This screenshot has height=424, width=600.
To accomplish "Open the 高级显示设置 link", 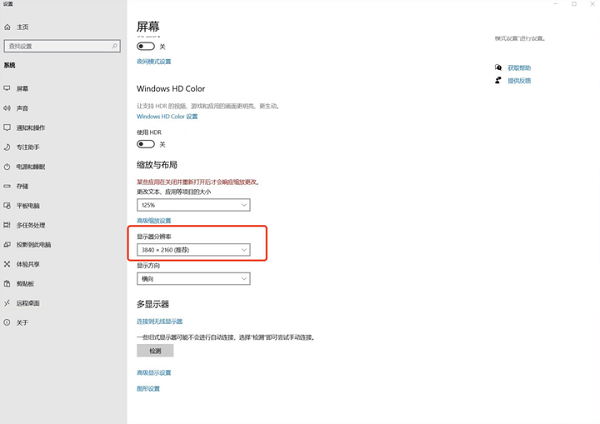I will (154, 373).
